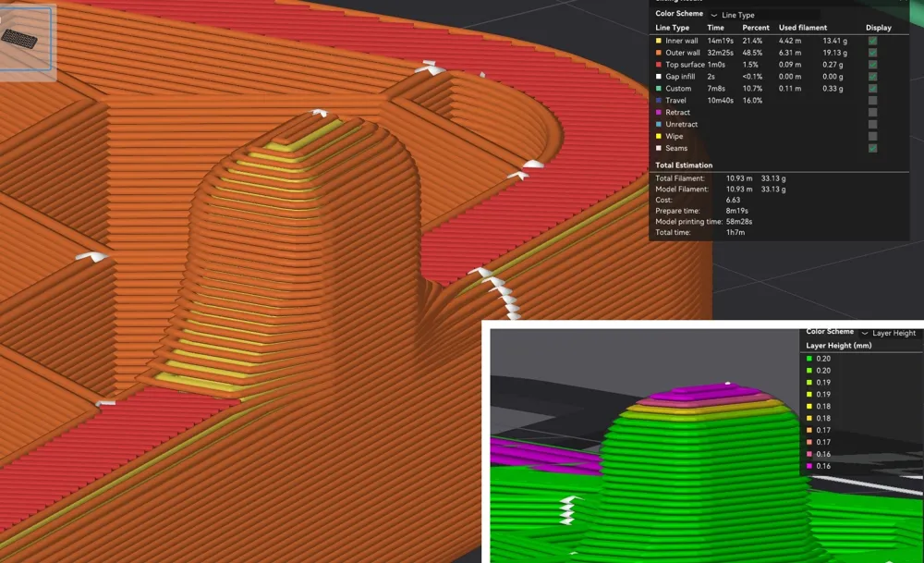This screenshot has height=563, width=924.
Task: Open the Color Scheme Line Type dropdown
Action: pyautogui.click(x=765, y=15)
